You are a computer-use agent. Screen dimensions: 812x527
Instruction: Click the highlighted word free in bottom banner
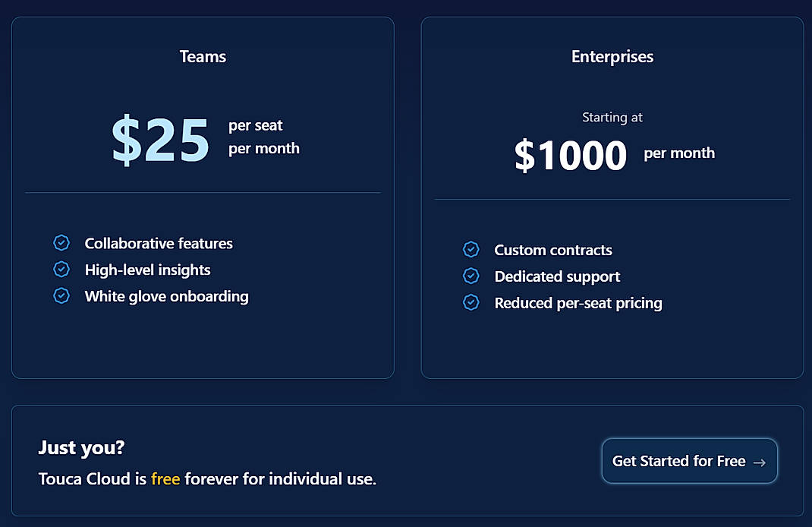tap(166, 479)
